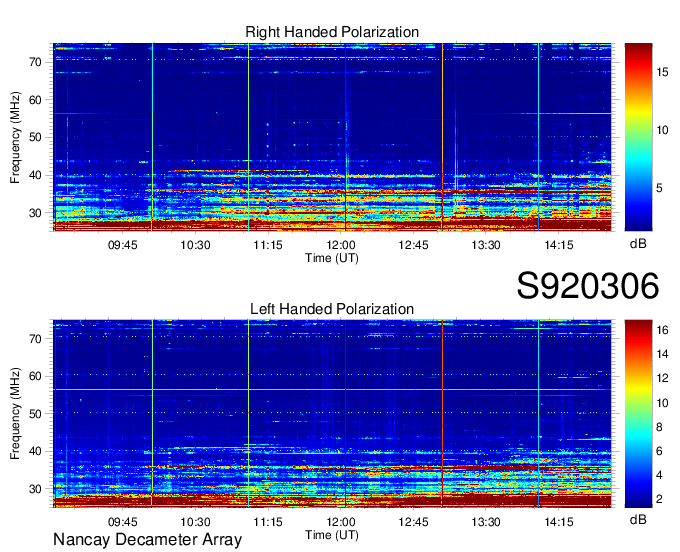Click the 50 frequency tick on Right Handed plot
This screenshot has width=680, height=552.
click(36, 138)
